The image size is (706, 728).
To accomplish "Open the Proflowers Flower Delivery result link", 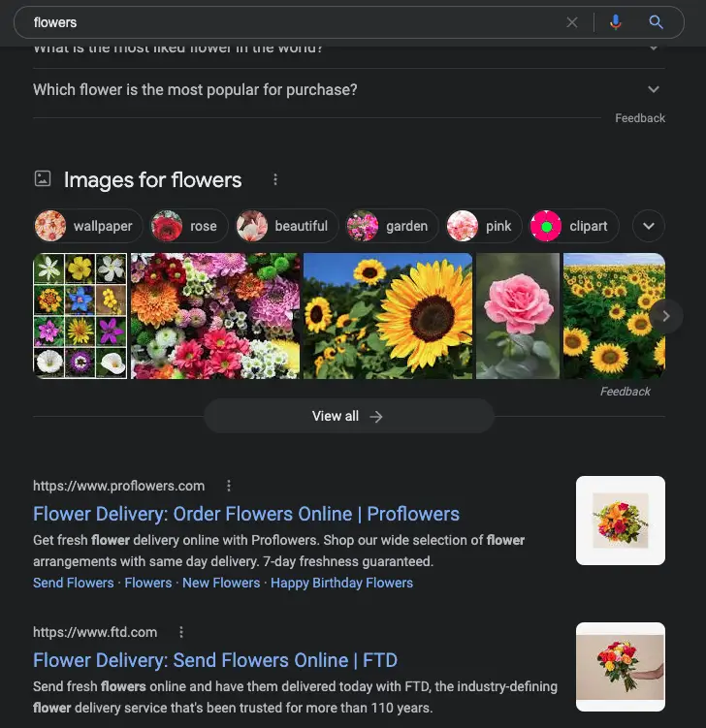I will click(246, 514).
